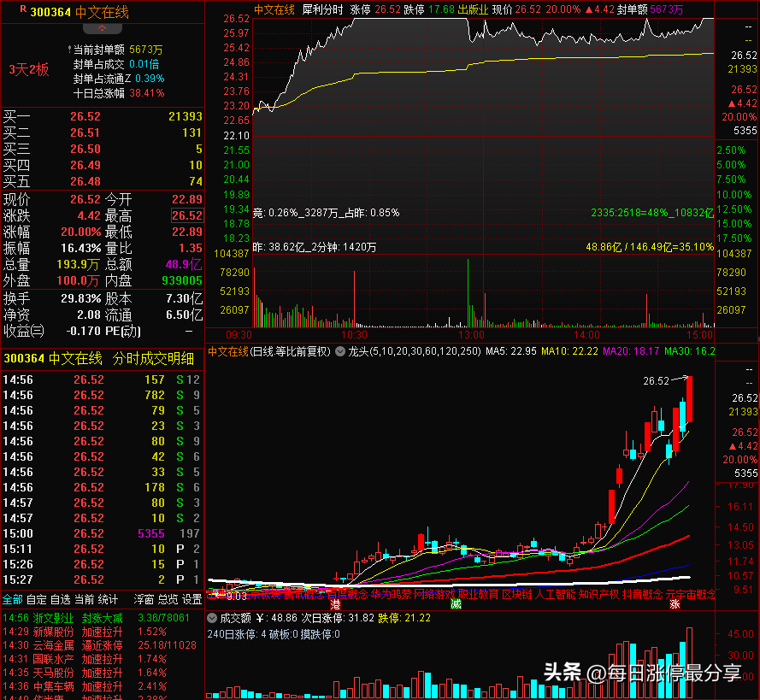760x700 pixels.
Task: Select the 百度概念 concept tag
Action: 348,594
